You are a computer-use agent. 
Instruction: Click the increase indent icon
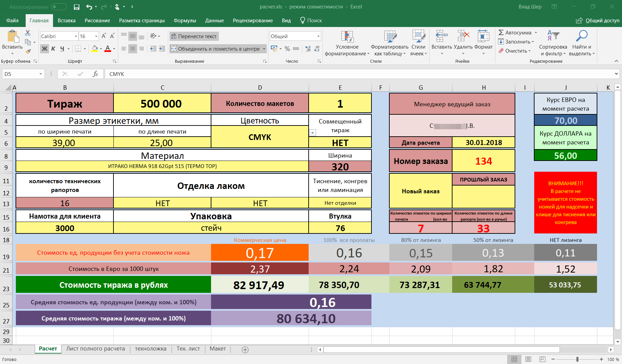click(162, 49)
